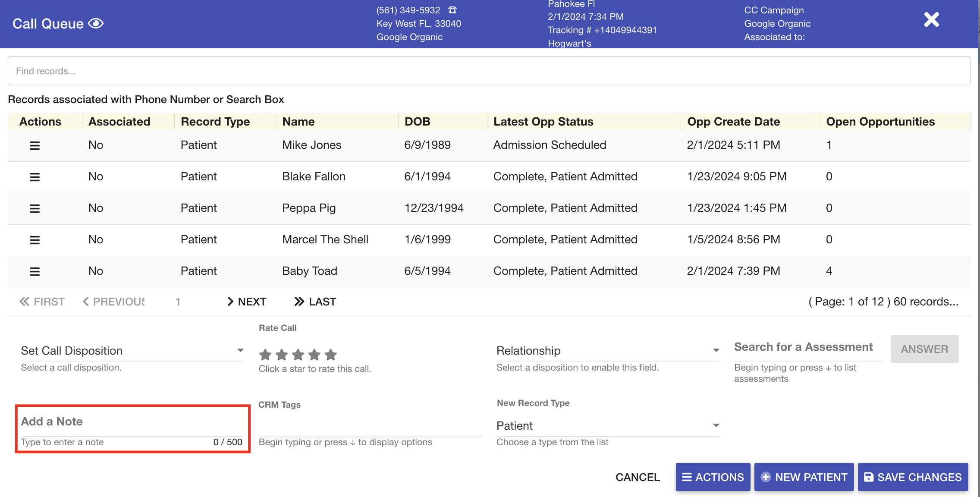Open actions menu for Peppa Pig
This screenshot has height=497, width=980.
tap(35, 208)
